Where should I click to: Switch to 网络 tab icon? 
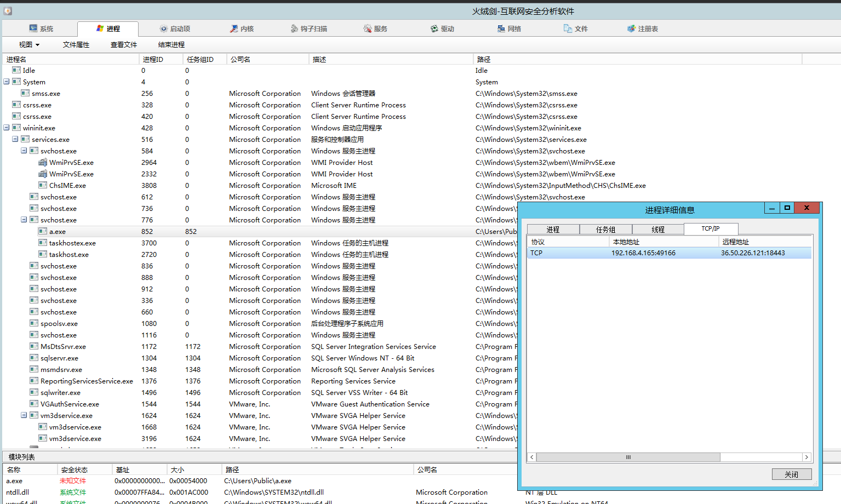[x=501, y=28]
